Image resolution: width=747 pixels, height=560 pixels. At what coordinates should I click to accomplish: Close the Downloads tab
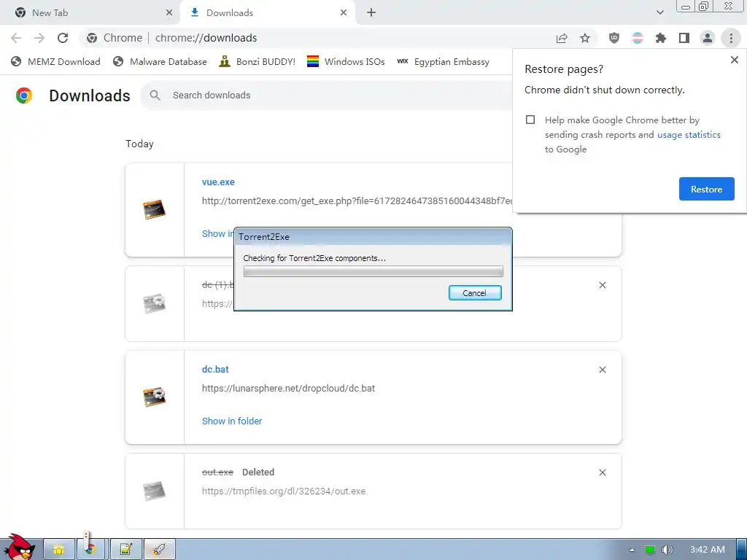344,13
